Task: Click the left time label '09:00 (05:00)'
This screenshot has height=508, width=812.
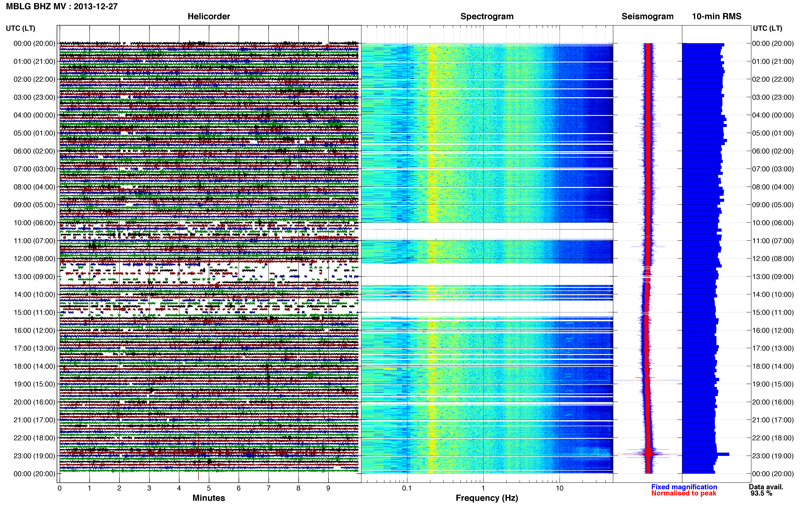Action: [34, 205]
